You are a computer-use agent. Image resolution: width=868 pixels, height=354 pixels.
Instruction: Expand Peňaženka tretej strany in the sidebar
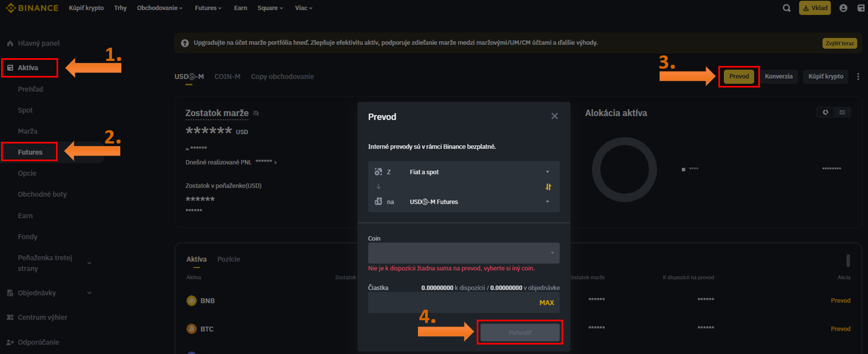click(89, 263)
